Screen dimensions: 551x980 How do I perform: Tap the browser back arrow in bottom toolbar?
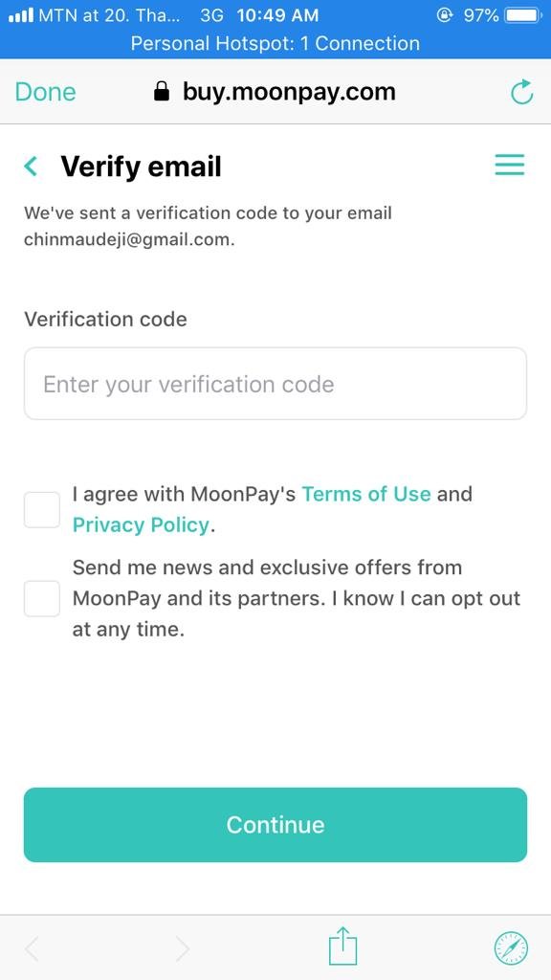coord(32,948)
